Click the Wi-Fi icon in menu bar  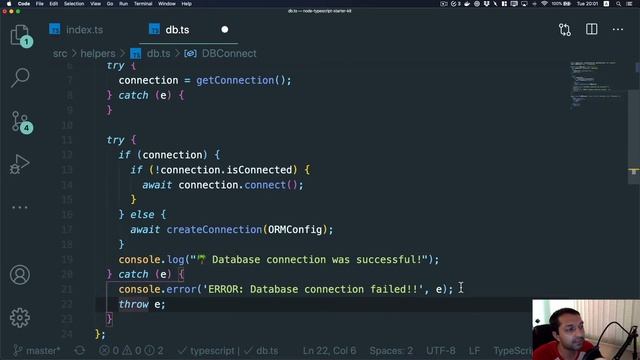pyautogui.click(x=544, y=4)
